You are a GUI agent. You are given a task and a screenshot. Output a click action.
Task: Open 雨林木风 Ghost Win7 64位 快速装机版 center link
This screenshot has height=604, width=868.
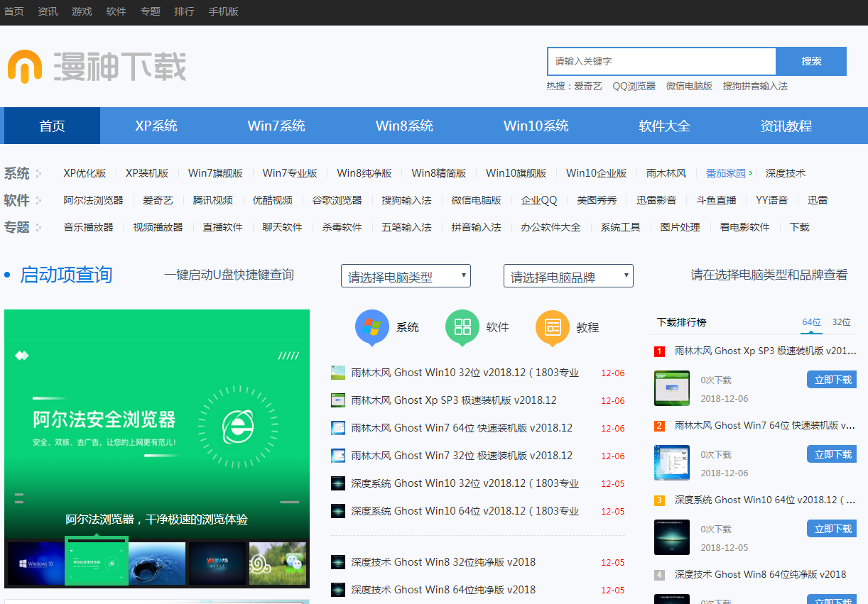(462, 428)
